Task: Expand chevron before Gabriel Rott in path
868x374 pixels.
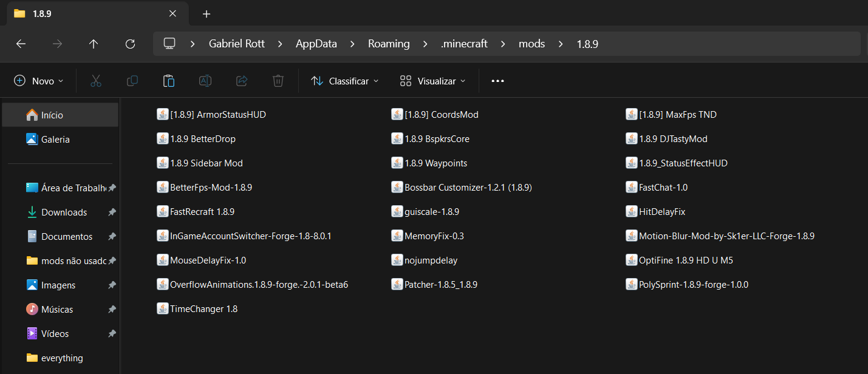Action: (193, 44)
